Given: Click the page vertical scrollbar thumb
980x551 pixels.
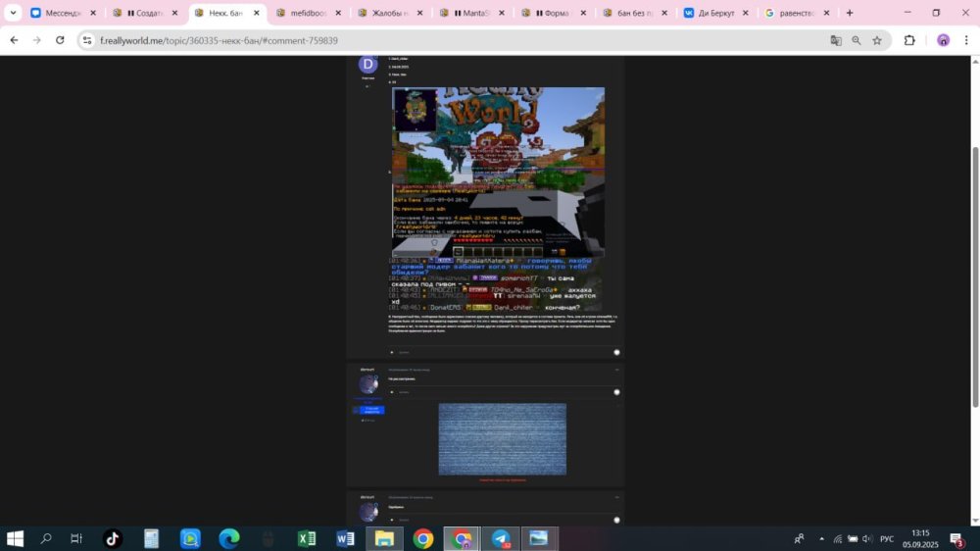Looking at the screenshot, I should coord(975,278).
